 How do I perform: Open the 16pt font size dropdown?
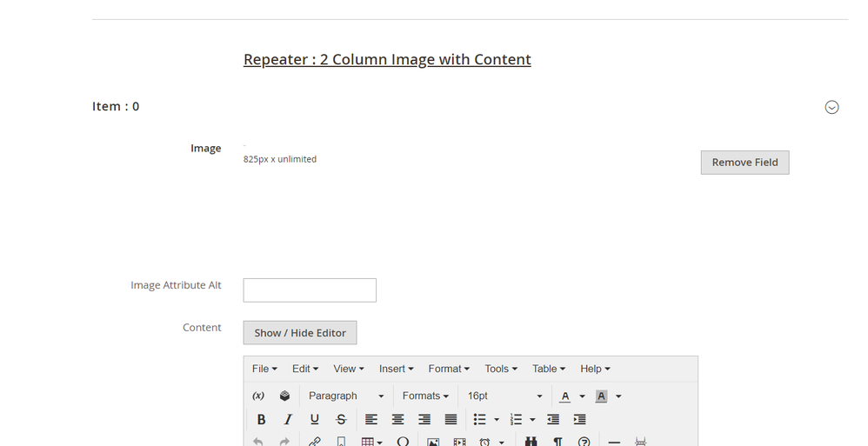[x=504, y=396]
